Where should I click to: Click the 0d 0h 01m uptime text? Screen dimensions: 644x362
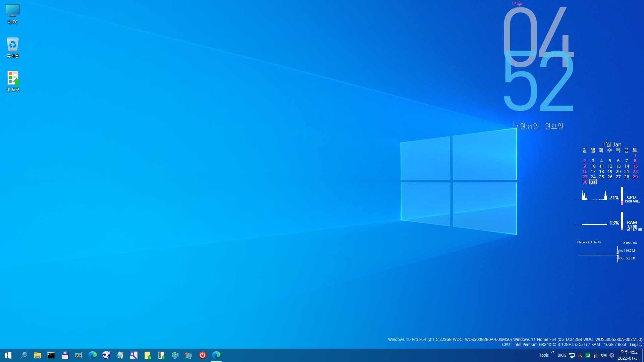pyautogui.click(x=628, y=243)
